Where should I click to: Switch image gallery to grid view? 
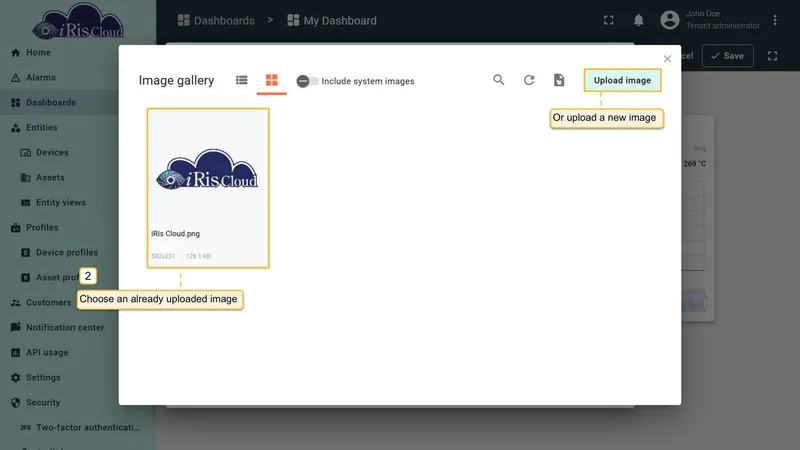[x=271, y=80]
